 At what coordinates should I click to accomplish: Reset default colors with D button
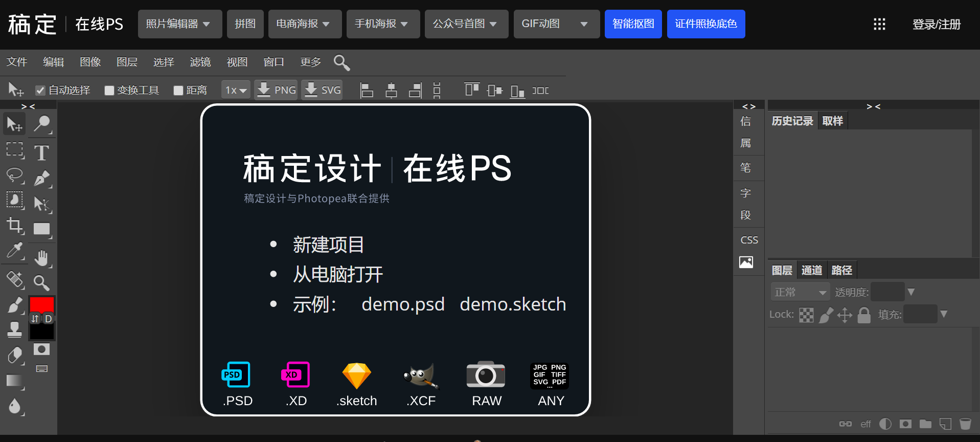pyautogui.click(x=48, y=319)
